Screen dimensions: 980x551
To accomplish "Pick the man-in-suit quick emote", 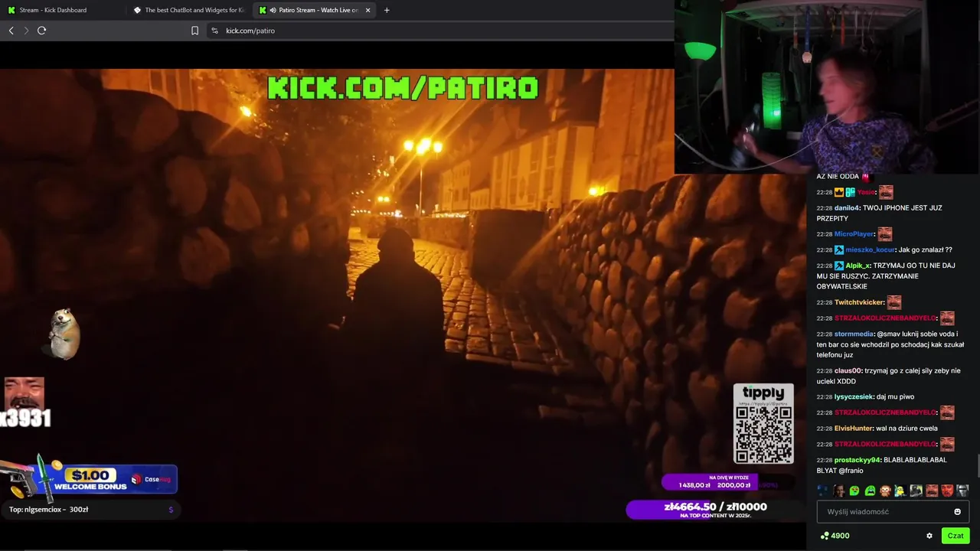I will pyautogui.click(x=839, y=491).
